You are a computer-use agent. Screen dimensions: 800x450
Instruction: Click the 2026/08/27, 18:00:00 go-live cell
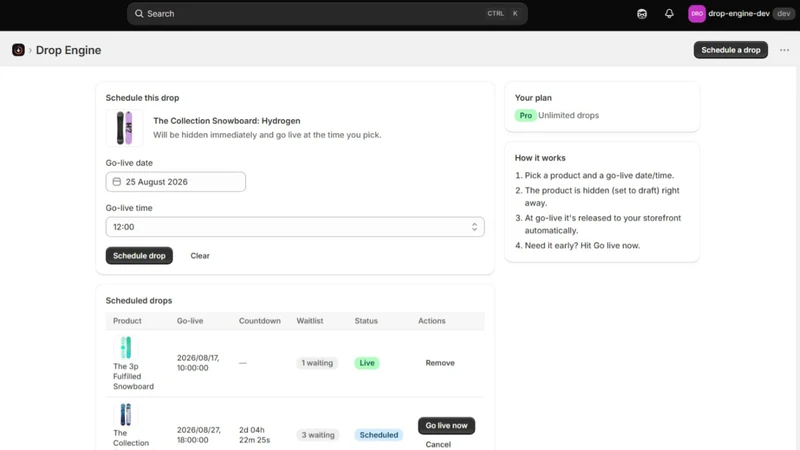[199, 435]
